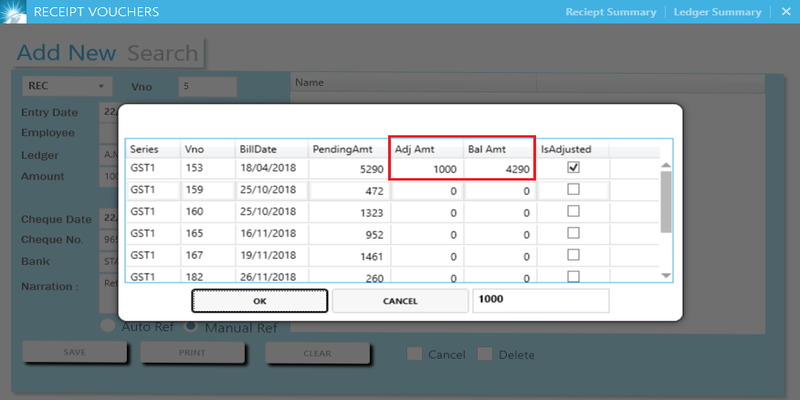This screenshot has height=400, width=800.
Task: Sort by PendingAmt column header
Action: pyautogui.click(x=349, y=149)
